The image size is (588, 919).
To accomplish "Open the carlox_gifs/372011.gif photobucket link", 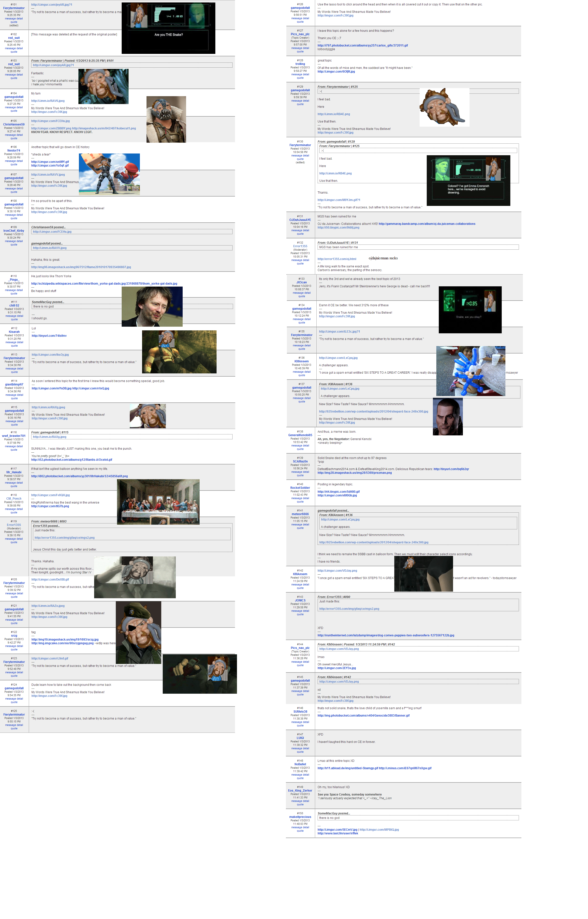I will (363, 46).
